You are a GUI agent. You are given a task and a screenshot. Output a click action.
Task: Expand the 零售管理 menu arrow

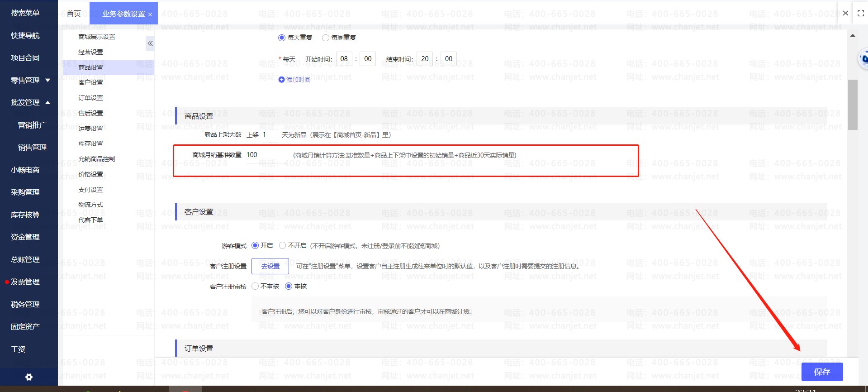47,80
